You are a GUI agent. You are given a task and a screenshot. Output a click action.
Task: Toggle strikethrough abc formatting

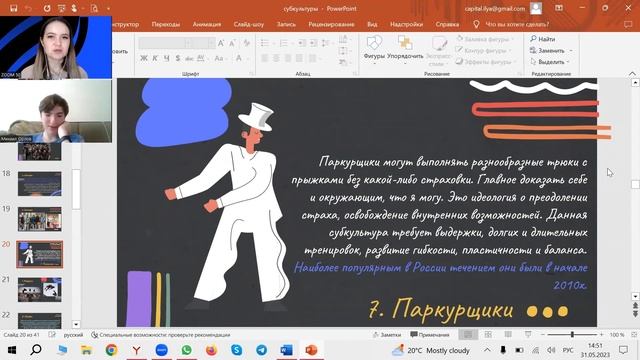click(189, 58)
